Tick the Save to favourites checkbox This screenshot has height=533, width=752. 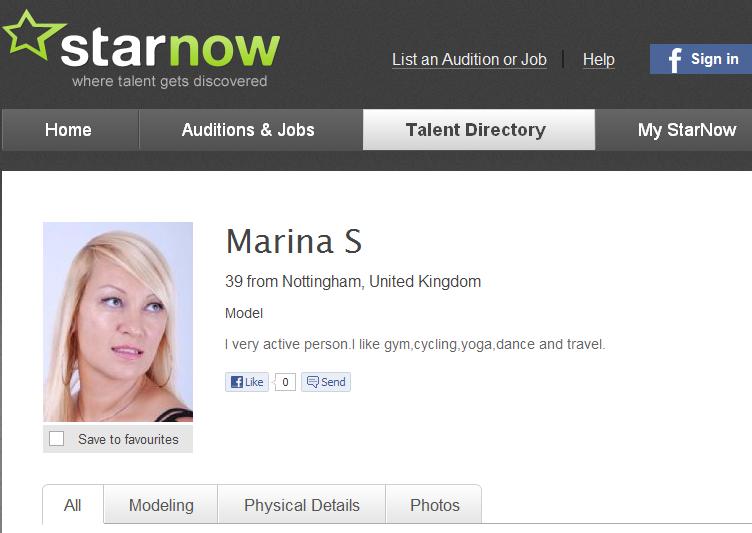[x=57, y=438]
